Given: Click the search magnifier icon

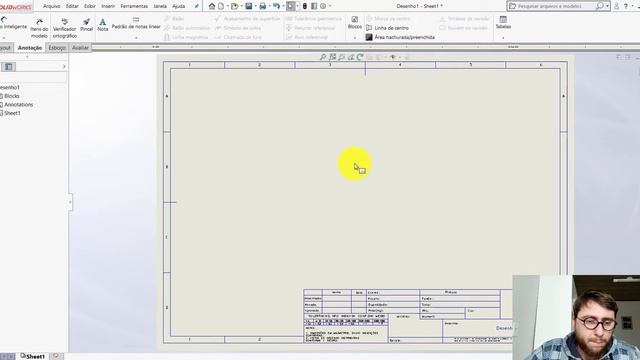Looking at the screenshot, I should [599, 6].
